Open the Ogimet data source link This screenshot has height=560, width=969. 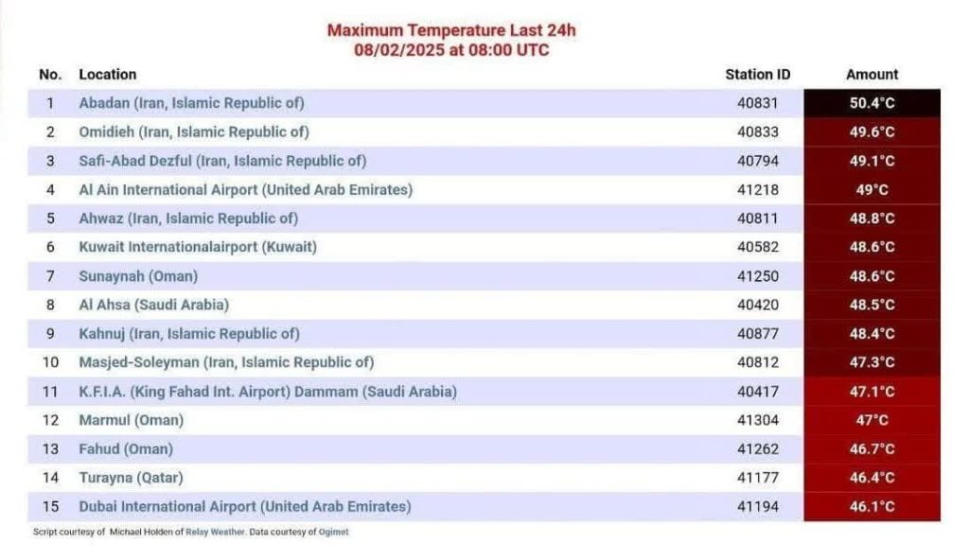334,532
